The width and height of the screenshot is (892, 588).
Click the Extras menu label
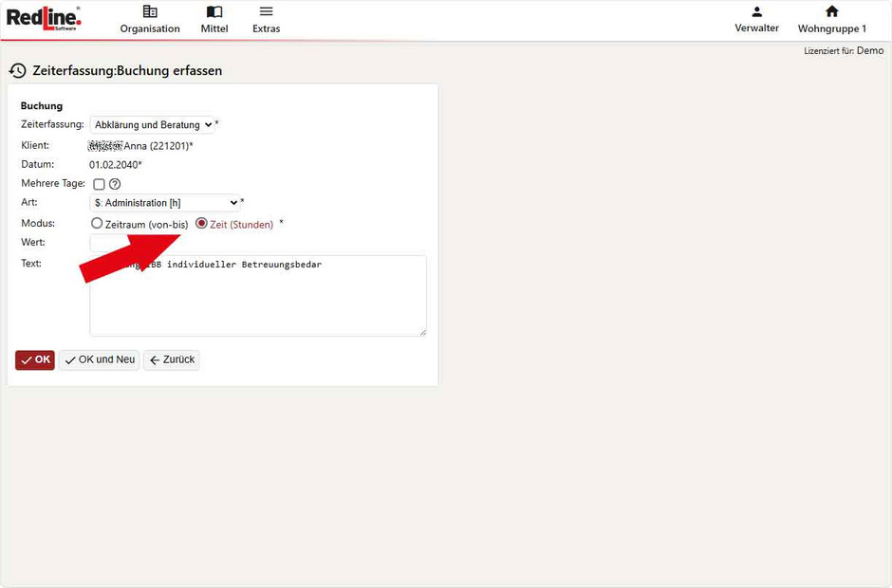click(x=266, y=28)
